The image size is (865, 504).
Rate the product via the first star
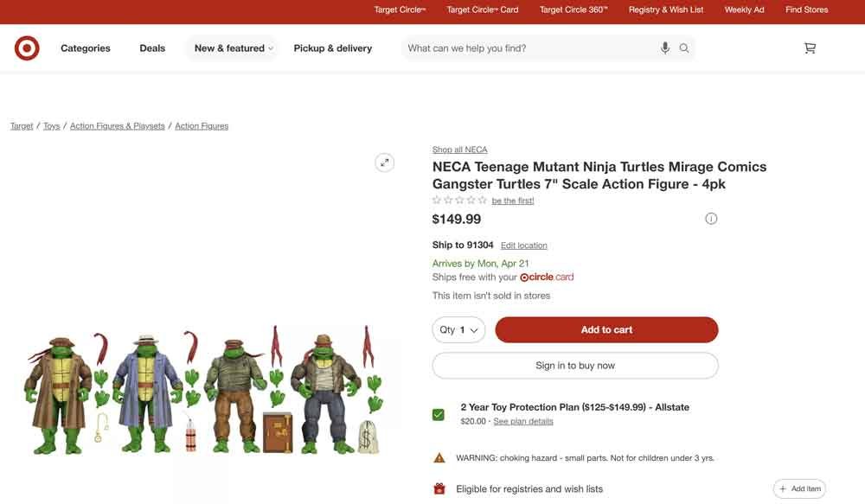pyautogui.click(x=435, y=198)
